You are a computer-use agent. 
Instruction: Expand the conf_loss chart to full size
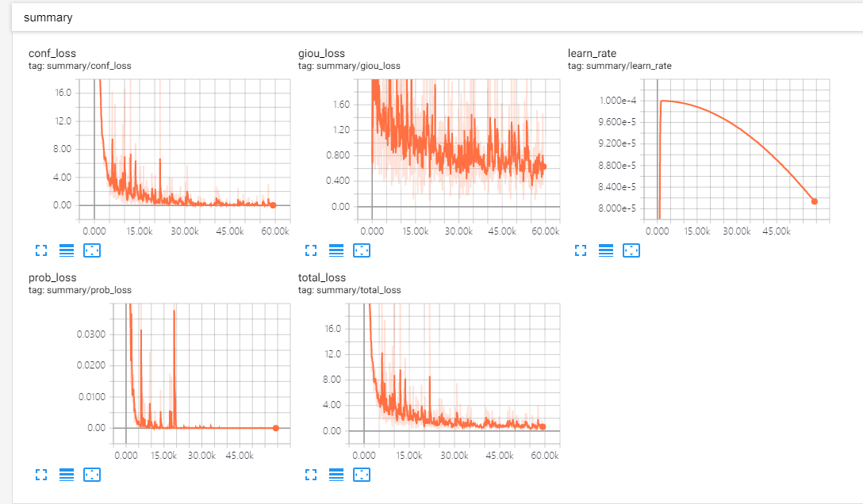point(41,250)
